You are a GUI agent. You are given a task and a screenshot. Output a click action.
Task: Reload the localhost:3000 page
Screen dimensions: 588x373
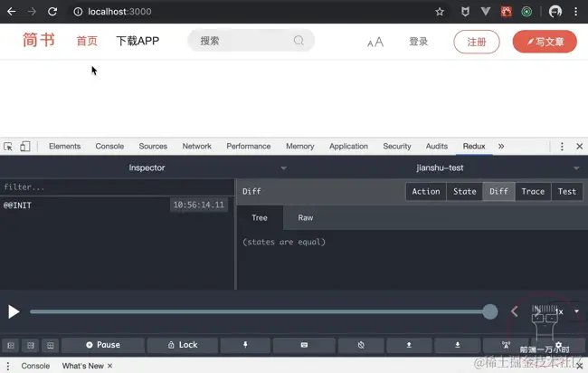click(52, 12)
